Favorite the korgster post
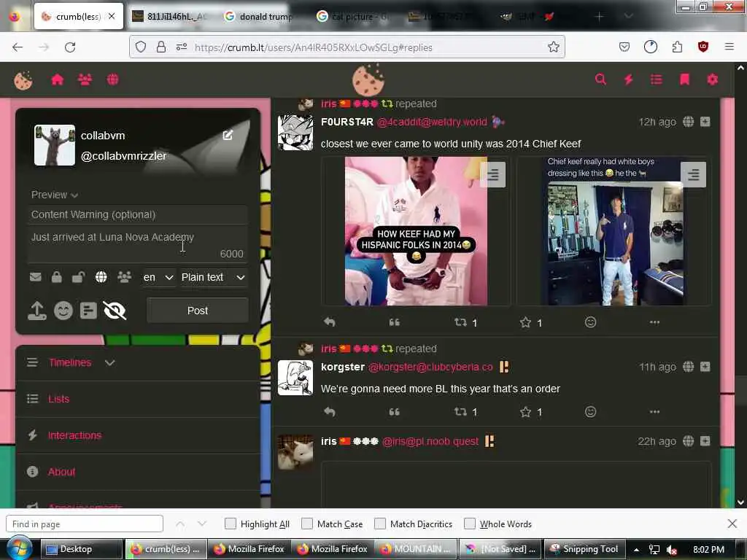 pos(525,412)
